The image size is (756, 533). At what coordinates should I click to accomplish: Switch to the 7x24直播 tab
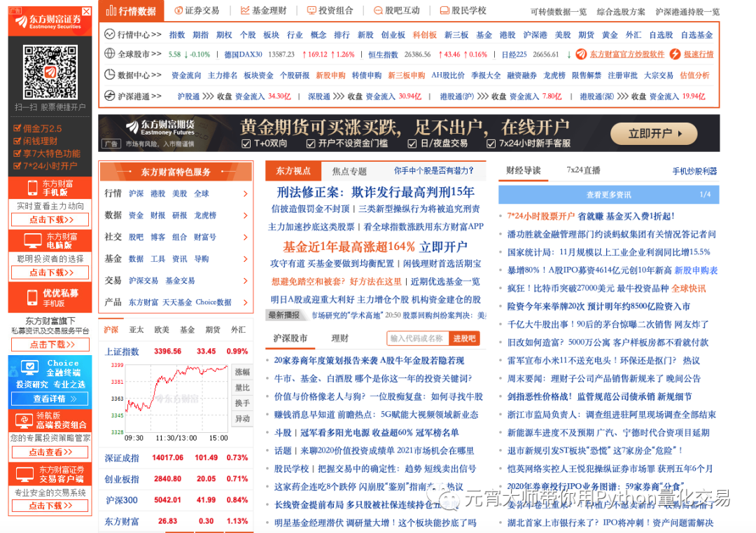click(583, 170)
